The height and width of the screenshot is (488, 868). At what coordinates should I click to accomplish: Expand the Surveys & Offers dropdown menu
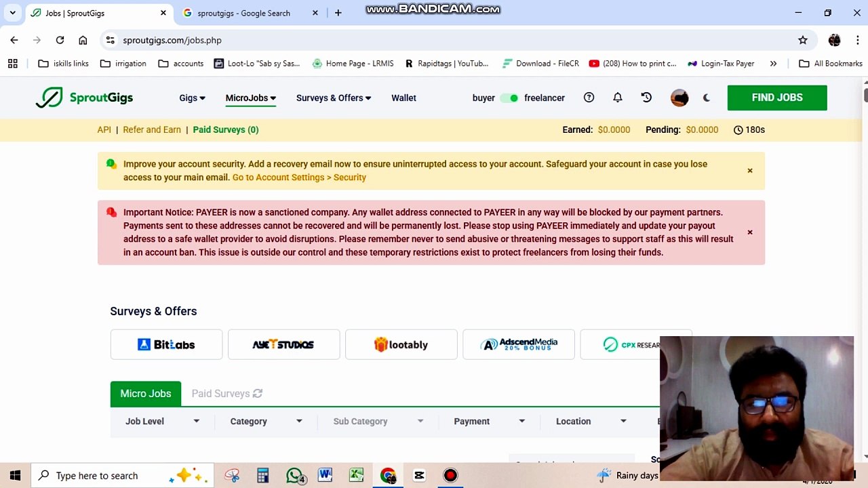click(x=334, y=98)
